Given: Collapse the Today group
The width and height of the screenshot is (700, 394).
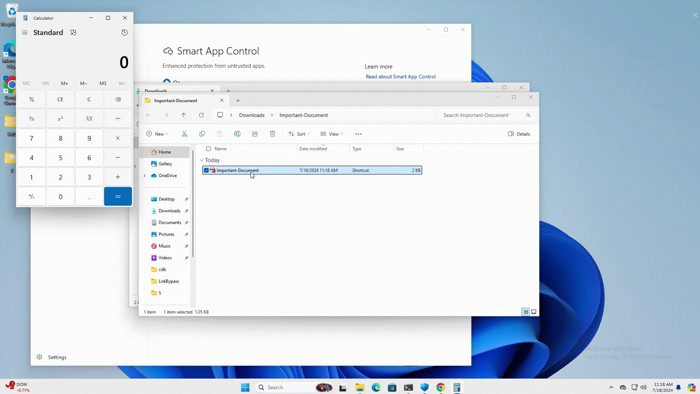Looking at the screenshot, I should [201, 160].
